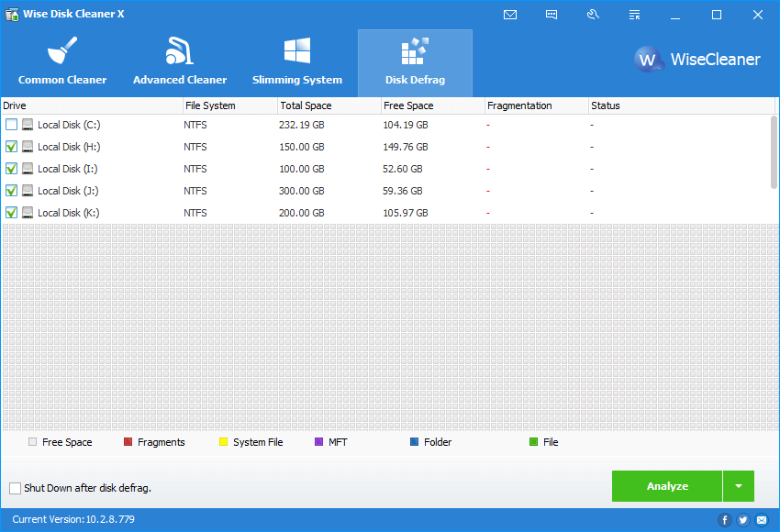Click the Wise Disk Cleaner app icon
This screenshot has height=532, width=780.
12,14
